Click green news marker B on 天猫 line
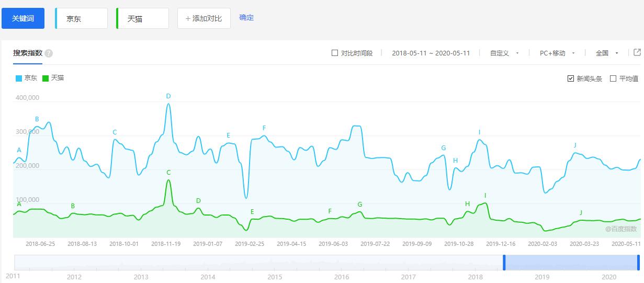This screenshot has width=644, height=283. [x=73, y=206]
